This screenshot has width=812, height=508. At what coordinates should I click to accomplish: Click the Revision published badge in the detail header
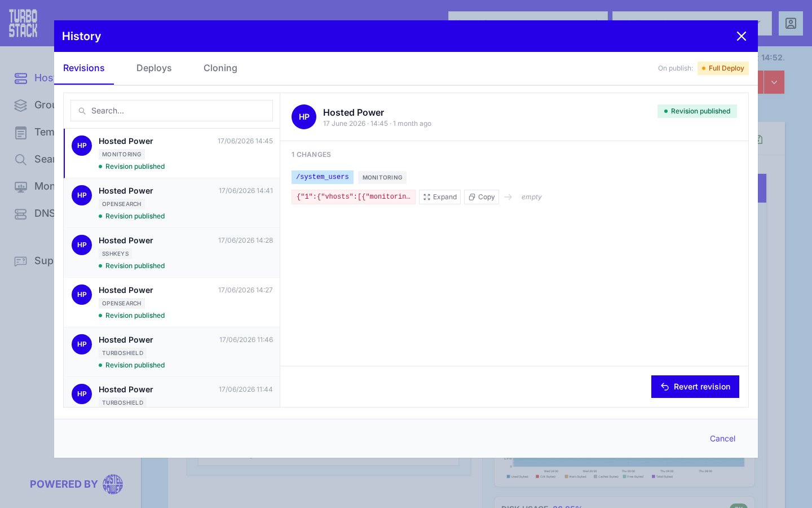(697, 111)
